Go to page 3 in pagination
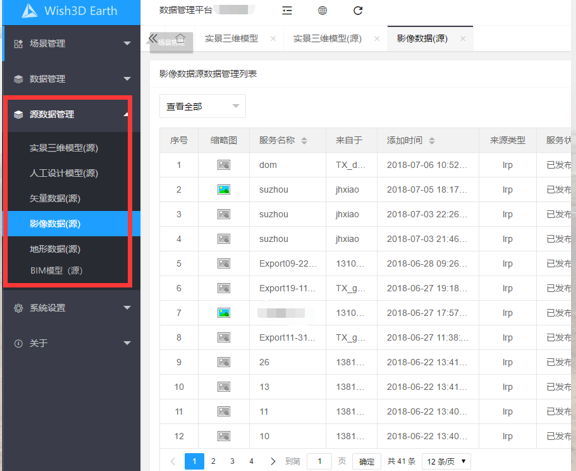The height and width of the screenshot is (471, 576). click(x=232, y=461)
